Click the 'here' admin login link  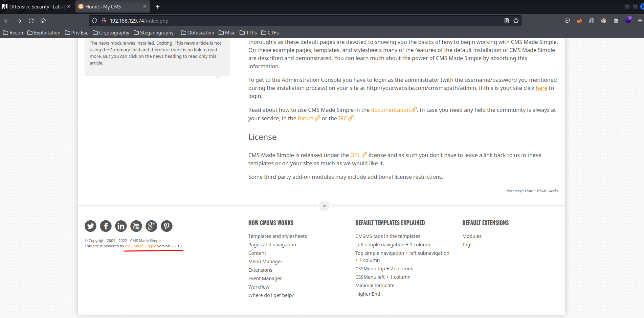[x=541, y=88]
